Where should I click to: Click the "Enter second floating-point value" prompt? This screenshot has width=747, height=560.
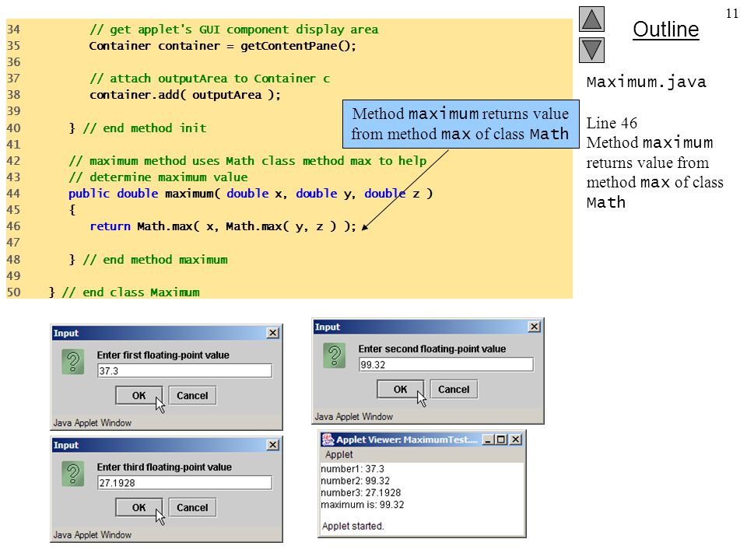pyautogui.click(x=432, y=348)
